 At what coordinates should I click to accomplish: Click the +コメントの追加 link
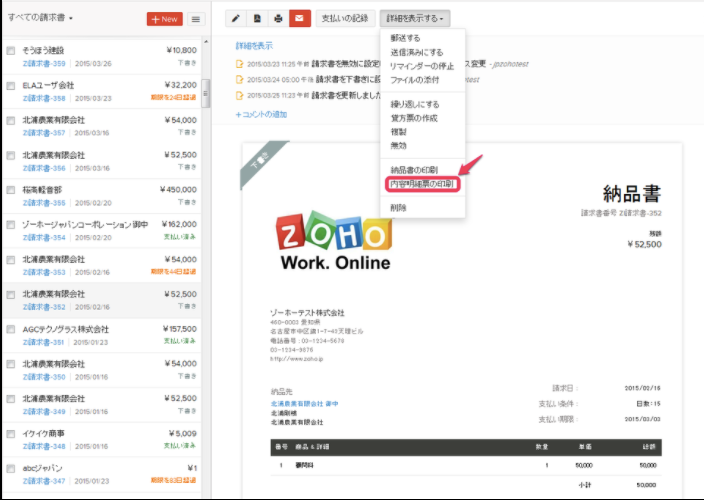261,115
